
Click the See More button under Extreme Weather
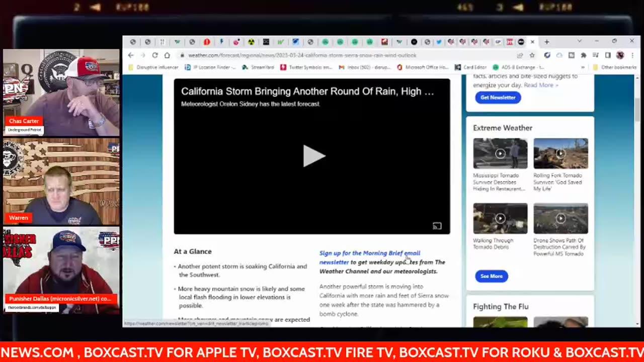pos(491,276)
